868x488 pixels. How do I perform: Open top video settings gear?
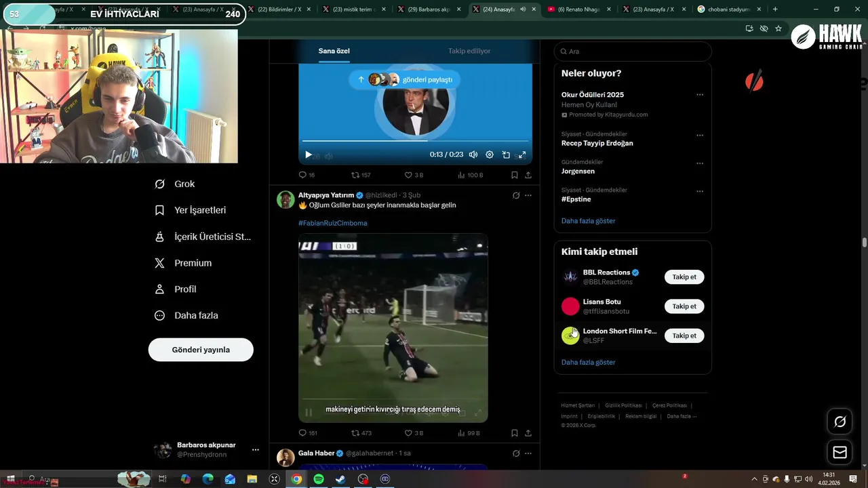[x=490, y=155]
